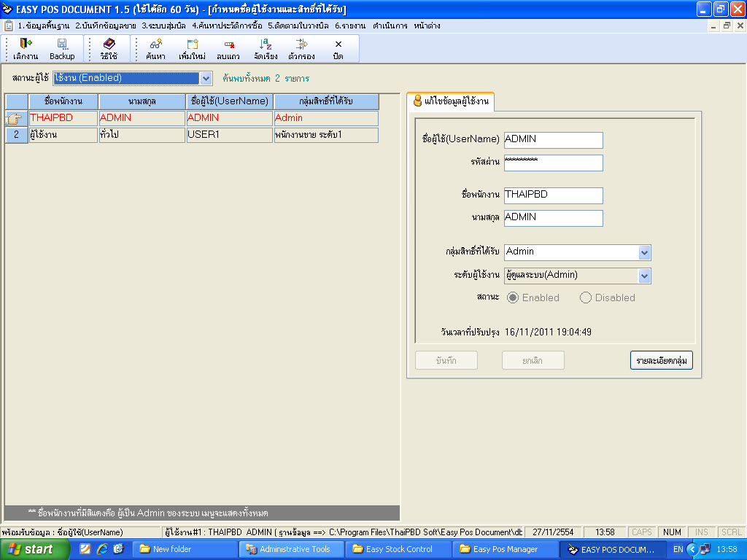Click the จัดเรียง sort icon
Viewport: 747px width, 560px height.
[x=266, y=49]
